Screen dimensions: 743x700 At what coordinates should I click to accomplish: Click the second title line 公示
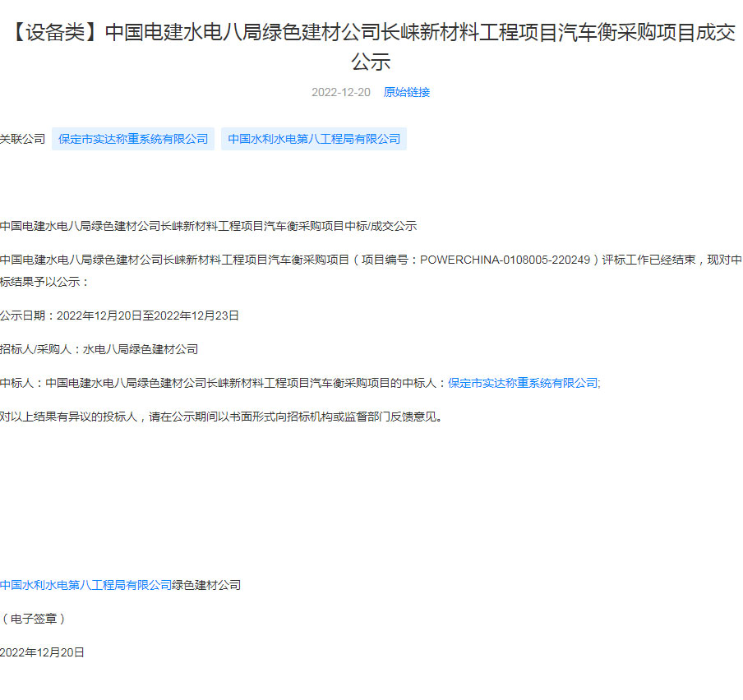pyautogui.click(x=371, y=62)
